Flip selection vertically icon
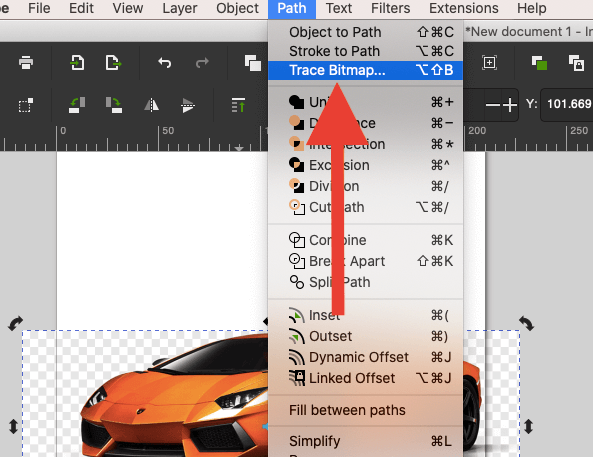The height and width of the screenshot is (457, 593). click(x=188, y=105)
